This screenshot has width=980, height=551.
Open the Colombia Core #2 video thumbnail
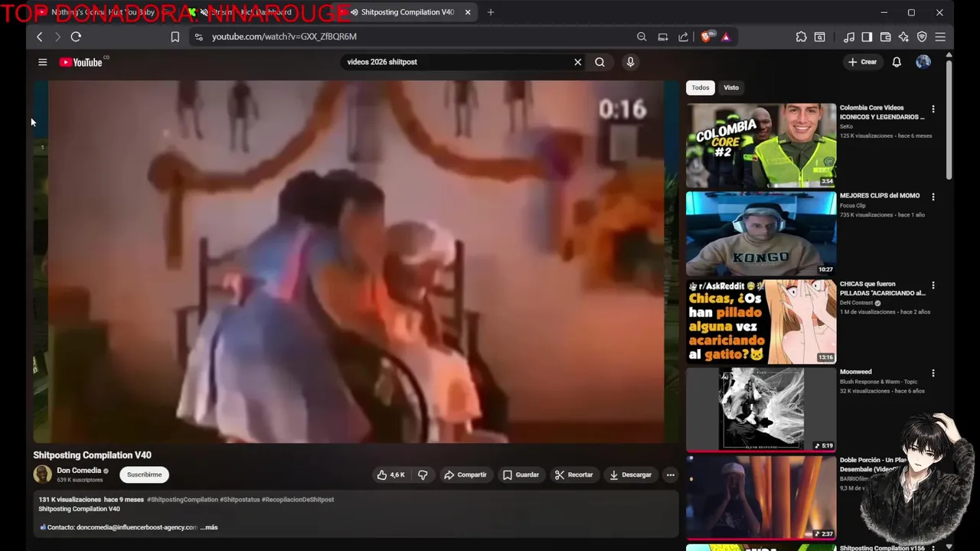(x=761, y=145)
